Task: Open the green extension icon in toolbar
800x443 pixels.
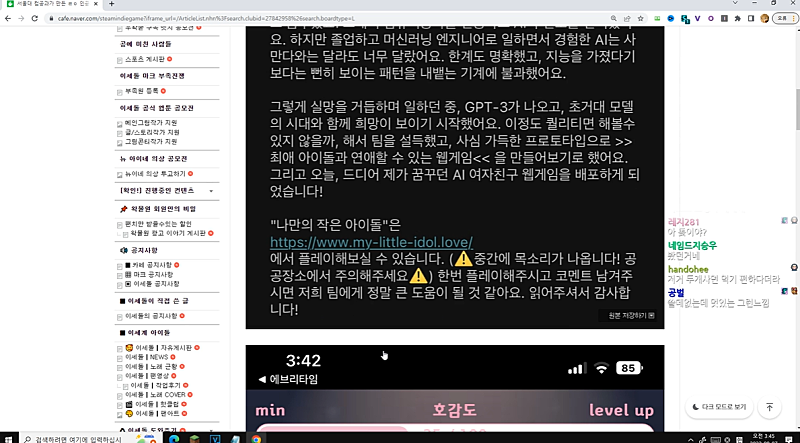Action: [658, 18]
